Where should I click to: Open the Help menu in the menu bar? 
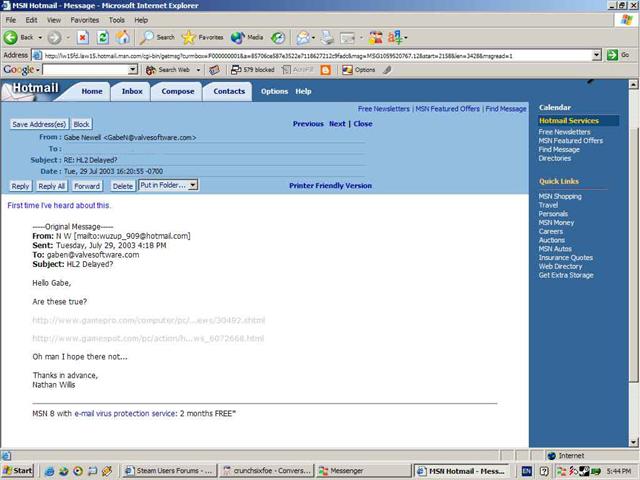141,20
